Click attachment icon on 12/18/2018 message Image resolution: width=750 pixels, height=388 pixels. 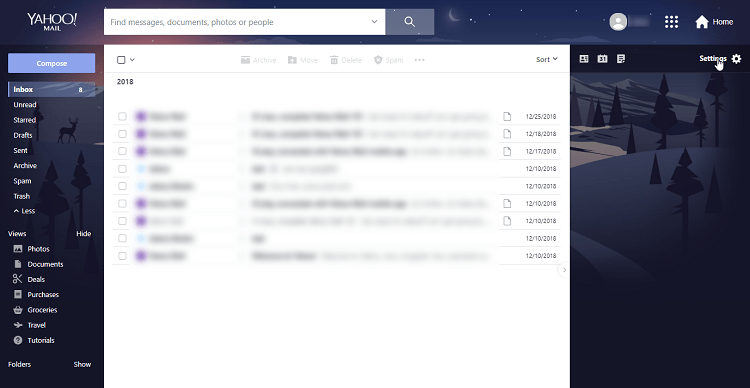tap(507, 134)
